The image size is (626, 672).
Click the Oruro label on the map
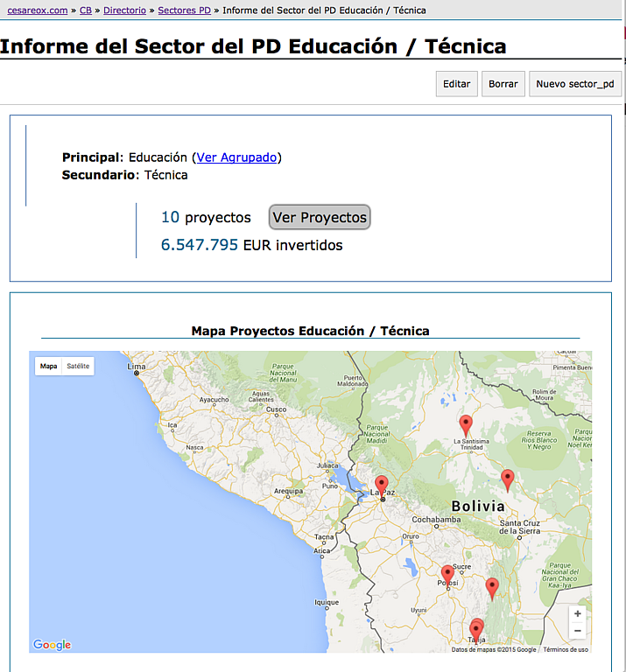[411, 536]
